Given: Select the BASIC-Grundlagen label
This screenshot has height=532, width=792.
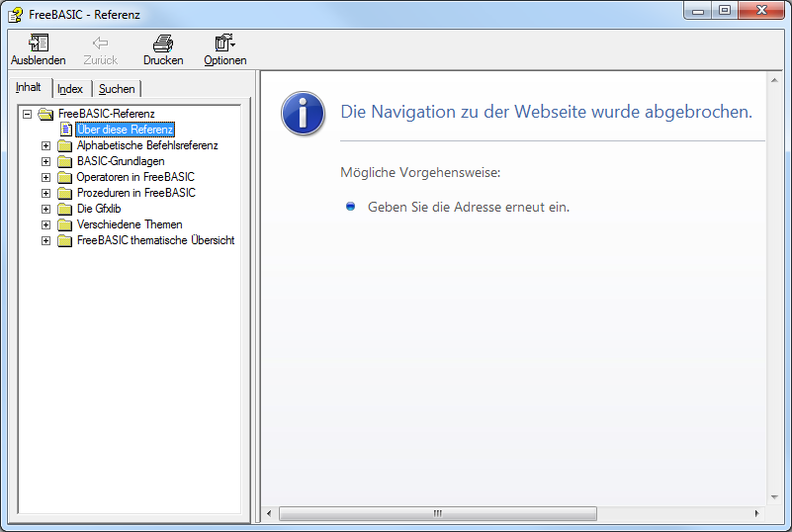Looking at the screenshot, I should click(121, 161).
